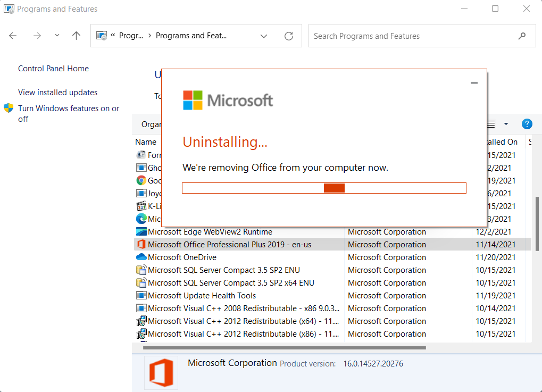Click the Visual C++ 2012 Redistributable (x86) icon
Image resolution: width=542 pixels, height=392 pixels.
click(141, 334)
